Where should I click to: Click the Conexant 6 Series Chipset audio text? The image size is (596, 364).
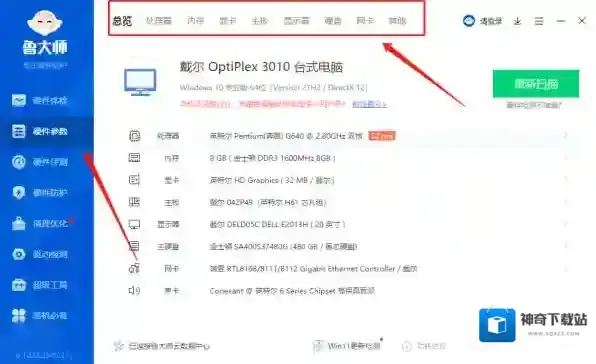click(x=292, y=291)
